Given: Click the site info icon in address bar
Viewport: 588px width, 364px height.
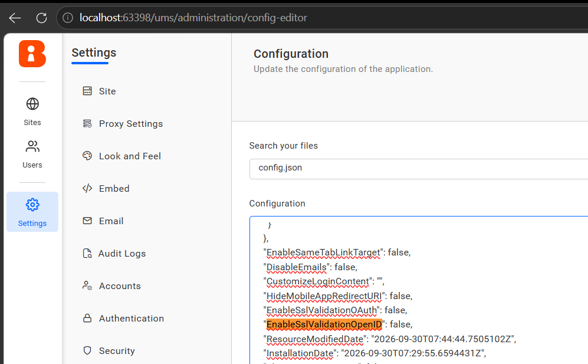Looking at the screenshot, I should (68, 18).
